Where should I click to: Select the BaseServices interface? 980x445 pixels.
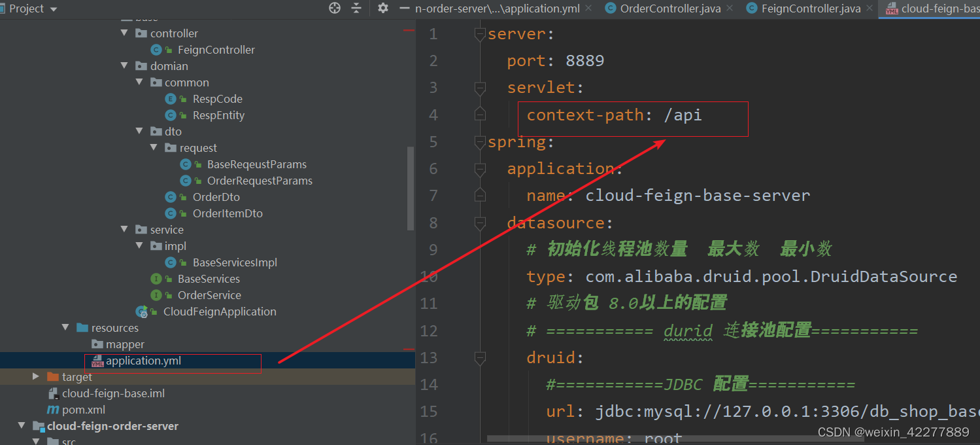[209, 279]
